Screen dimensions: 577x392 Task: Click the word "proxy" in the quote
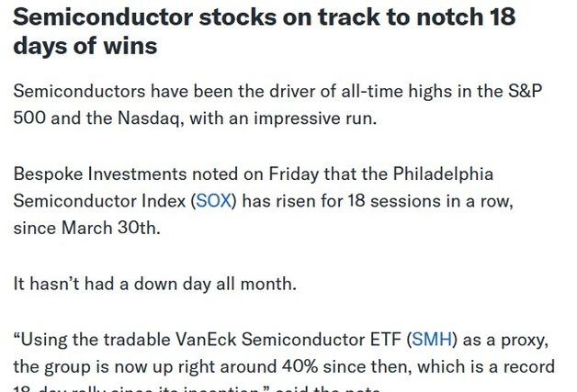tap(524, 340)
